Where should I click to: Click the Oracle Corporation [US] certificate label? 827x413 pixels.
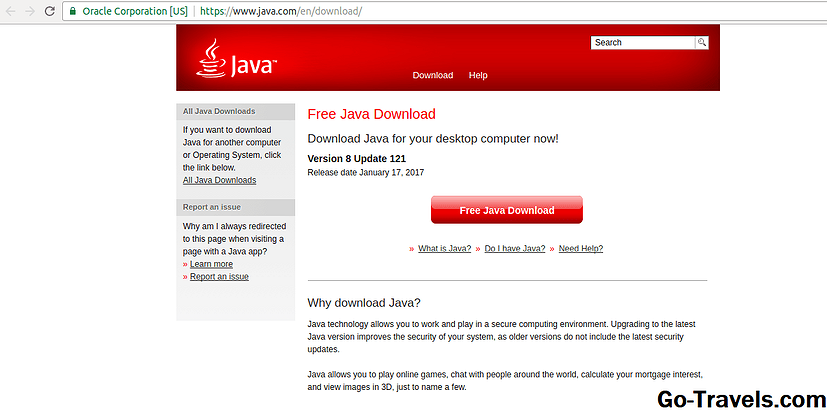pos(135,11)
